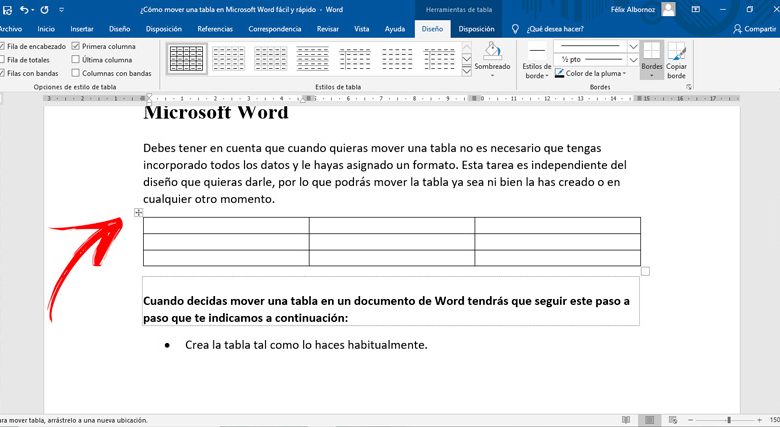Open the Bordes dialog launcher
This screenshot has width=780, height=427.
click(x=688, y=87)
